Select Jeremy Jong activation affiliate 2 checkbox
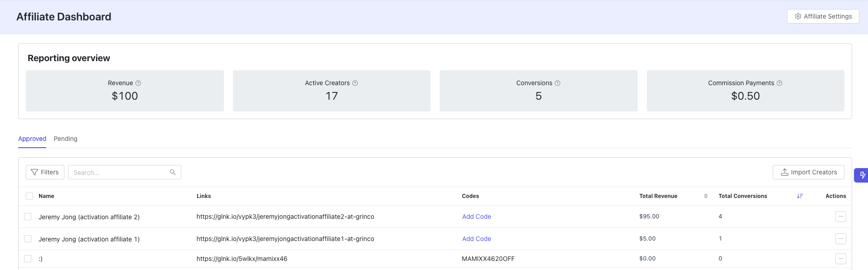Viewport: 868px width, 270px height. 28,217
